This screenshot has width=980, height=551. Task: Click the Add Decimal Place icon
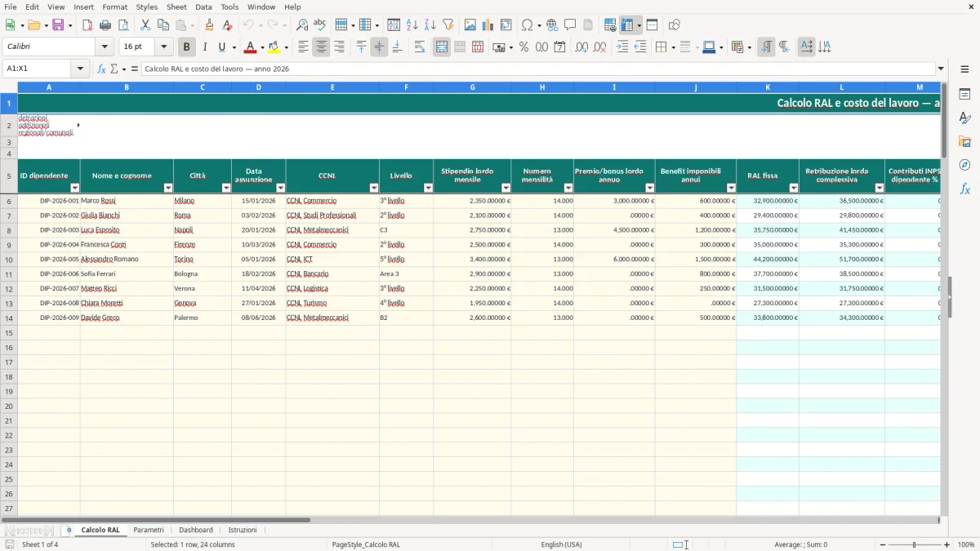click(x=582, y=47)
